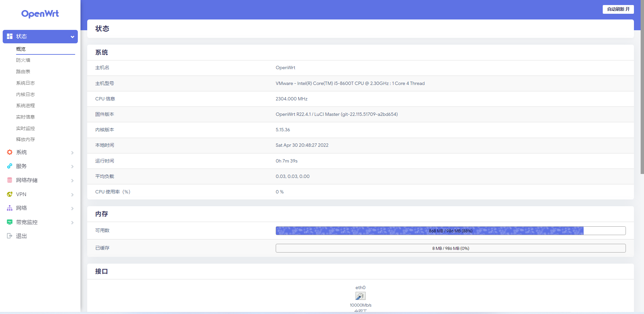This screenshot has width=644, height=314.
Task: Click the 网络 sidebar menu label
Action: (21, 208)
